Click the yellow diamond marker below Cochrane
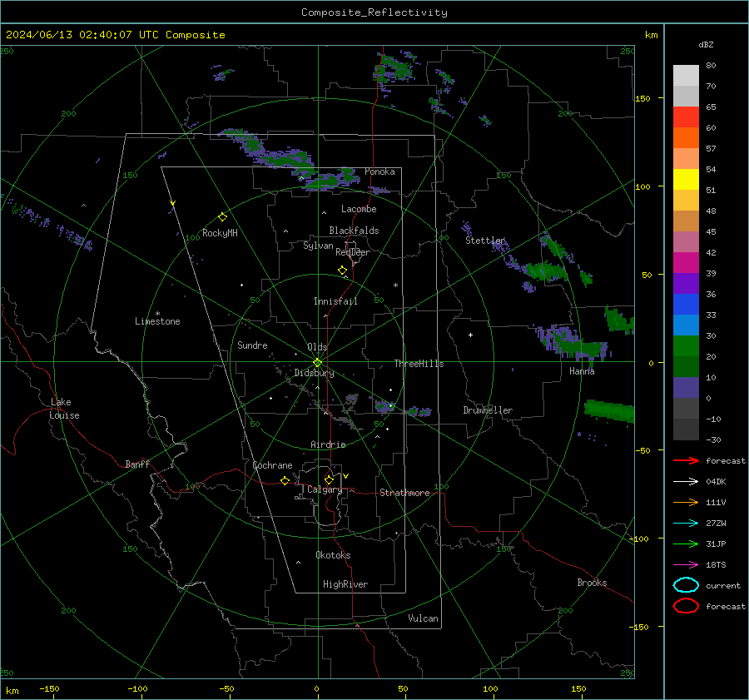Screen dimensions: 749x700 point(285,480)
